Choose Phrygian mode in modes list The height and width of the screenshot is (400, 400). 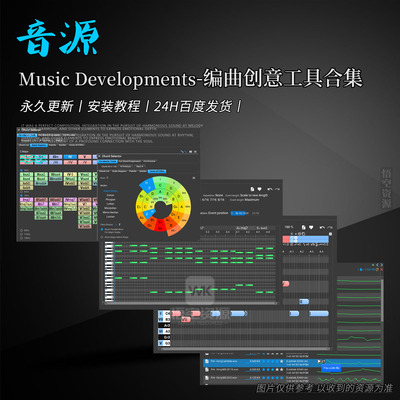(110, 199)
